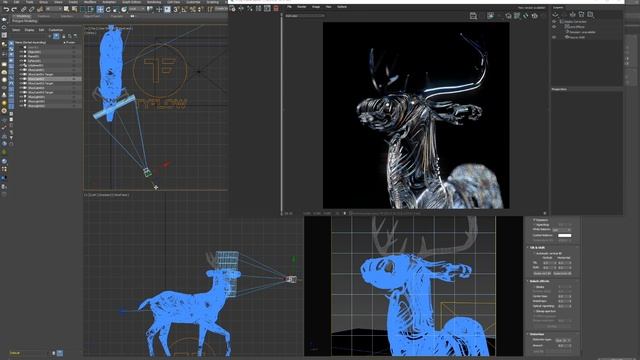640x360 pixels.
Task: Click the Top viewport label menu
Action: point(93,29)
